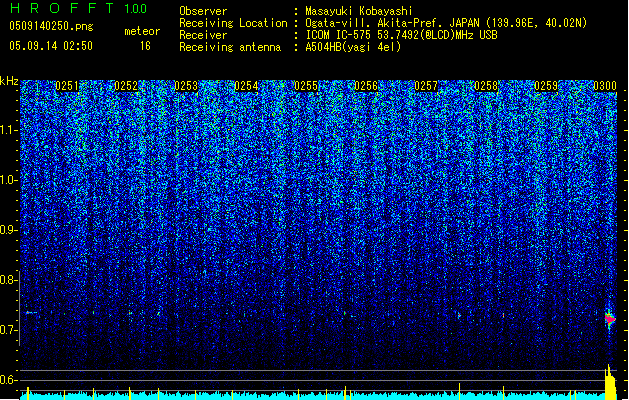Click the 0253 time marker
Image resolution: width=629 pixels, height=400 pixels.
pyautogui.click(x=186, y=86)
